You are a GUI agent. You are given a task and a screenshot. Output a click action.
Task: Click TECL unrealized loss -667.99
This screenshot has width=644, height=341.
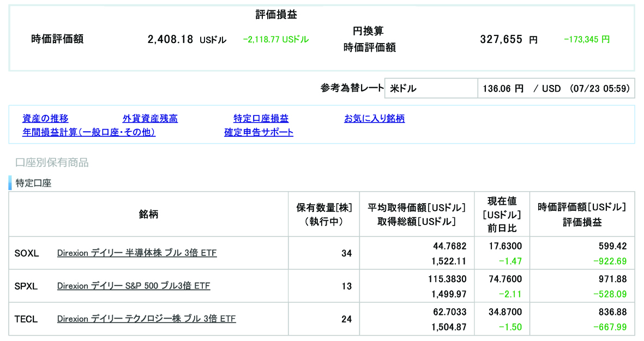point(610,327)
